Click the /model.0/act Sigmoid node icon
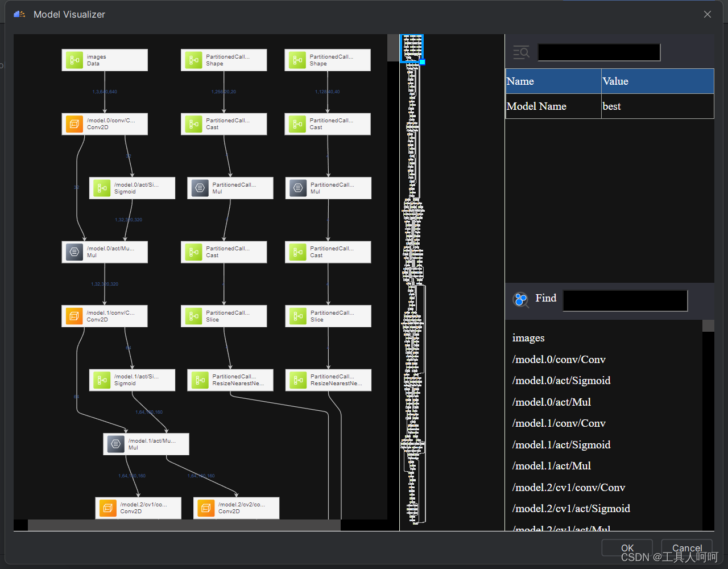Image resolution: width=728 pixels, height=569 pixels. (x=102, y=188)
